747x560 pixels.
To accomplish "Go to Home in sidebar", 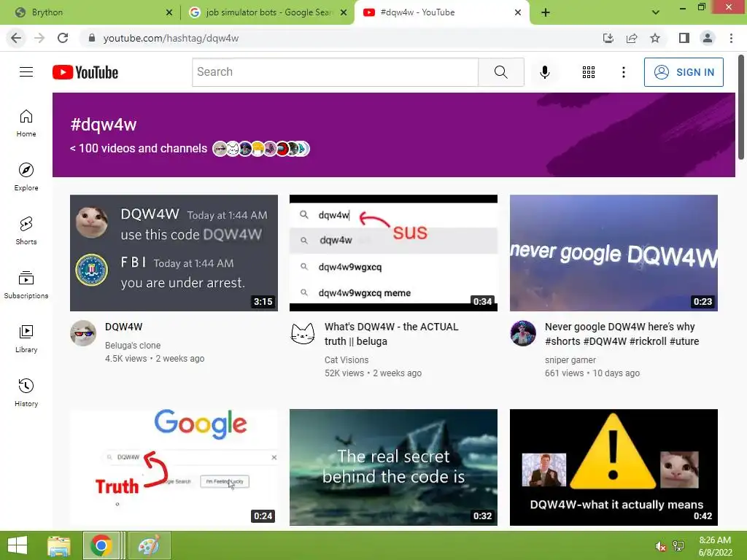I will pos(26,123).
